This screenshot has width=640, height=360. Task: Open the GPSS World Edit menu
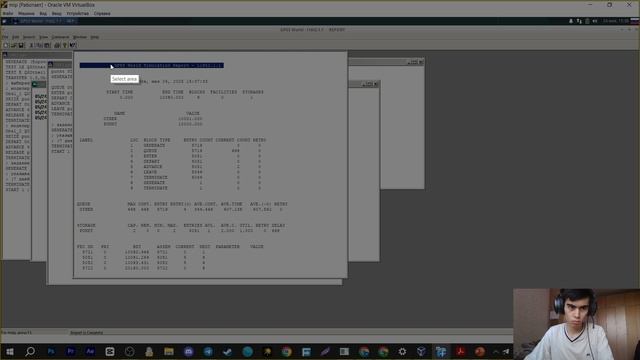(16, 37)
